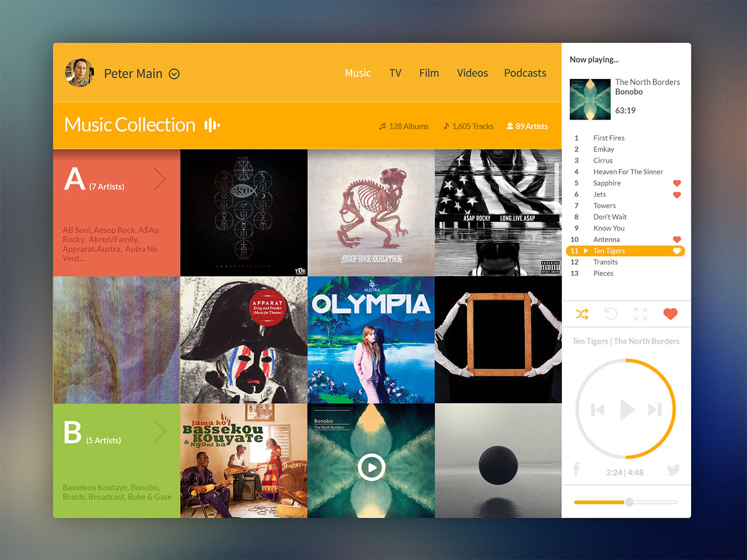747x560 pixels.
Task: Click the Now playing album art thumbnail
Action: point(590,99)
